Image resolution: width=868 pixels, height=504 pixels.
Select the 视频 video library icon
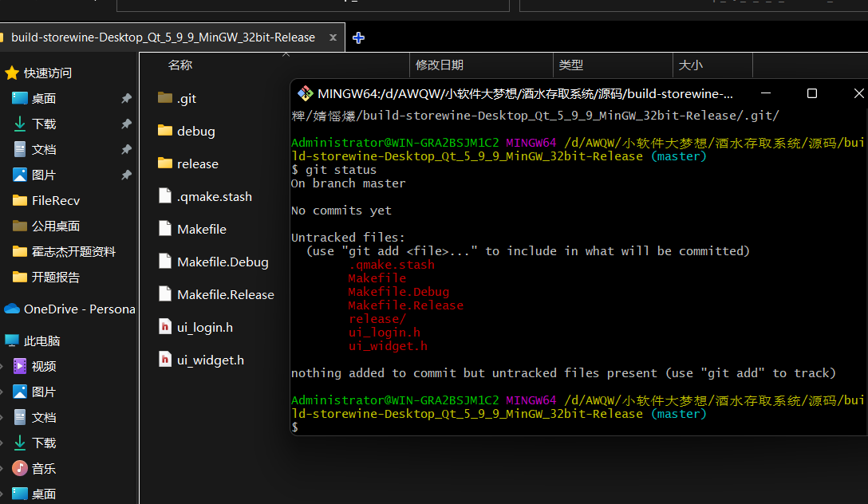pos(20,366)
